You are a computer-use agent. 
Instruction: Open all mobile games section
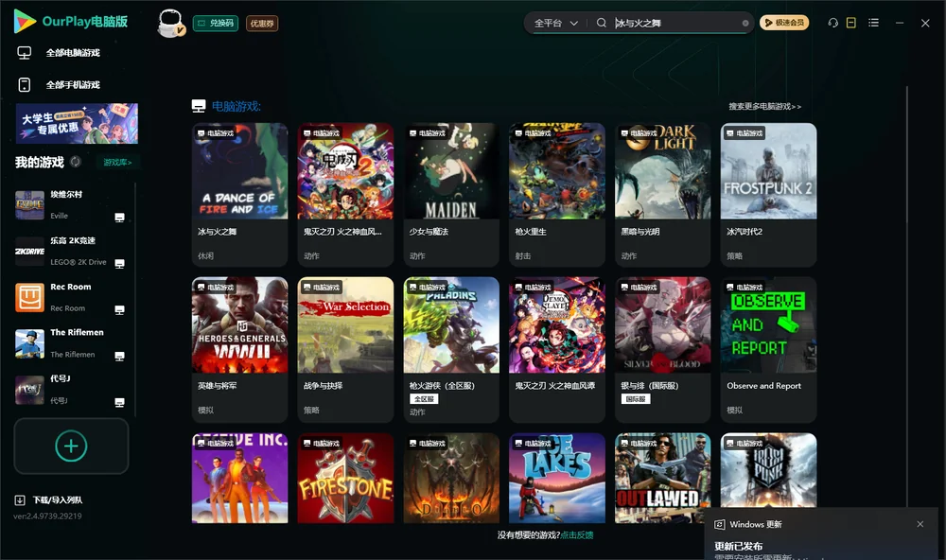click(73, 85)
